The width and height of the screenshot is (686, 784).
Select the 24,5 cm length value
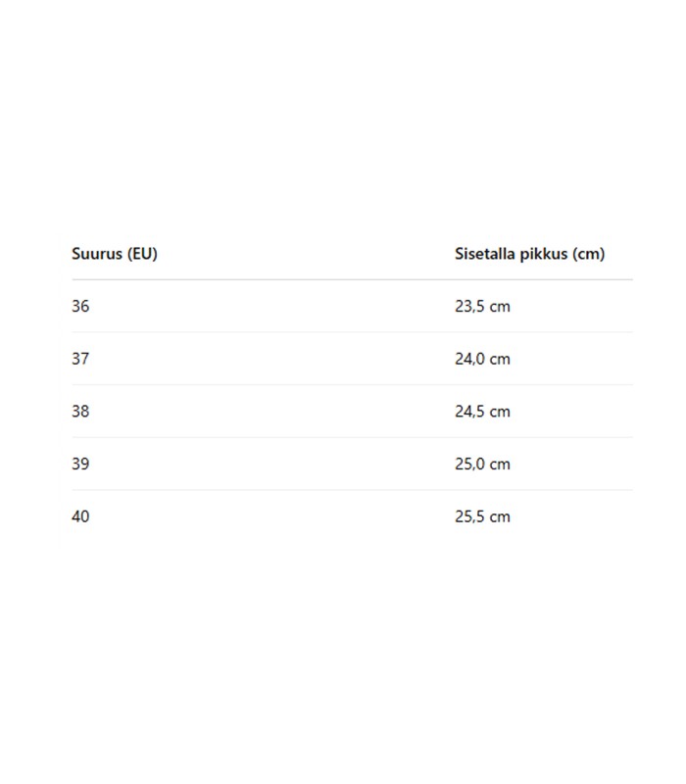[x=482, y=412]
